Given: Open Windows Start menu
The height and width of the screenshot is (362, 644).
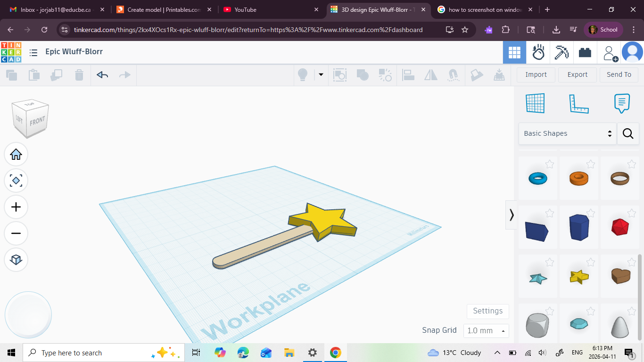Looking at the screenshot, I should tap(11, 353).
